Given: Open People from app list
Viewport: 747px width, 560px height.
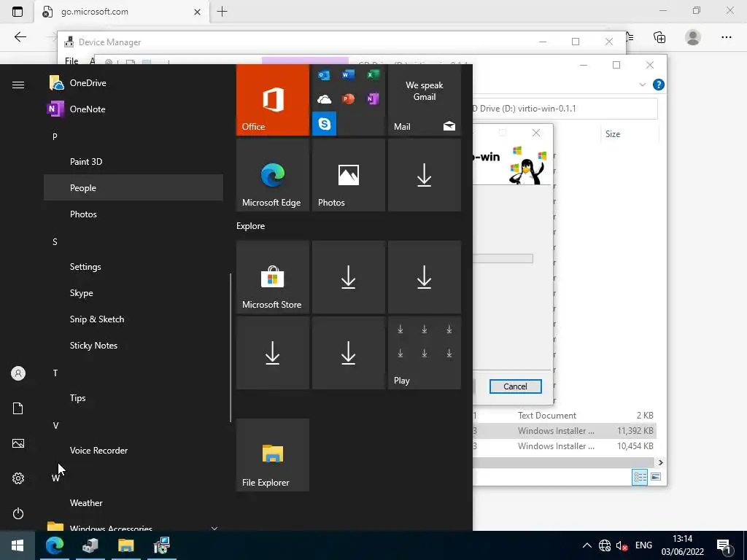Looking at the screenshot, I should [x=133, y=187].
